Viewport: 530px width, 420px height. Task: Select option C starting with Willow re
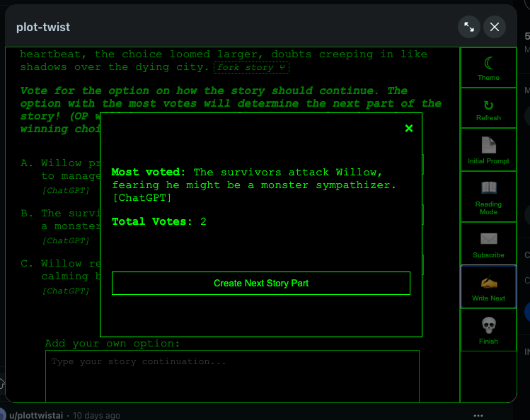61,270
